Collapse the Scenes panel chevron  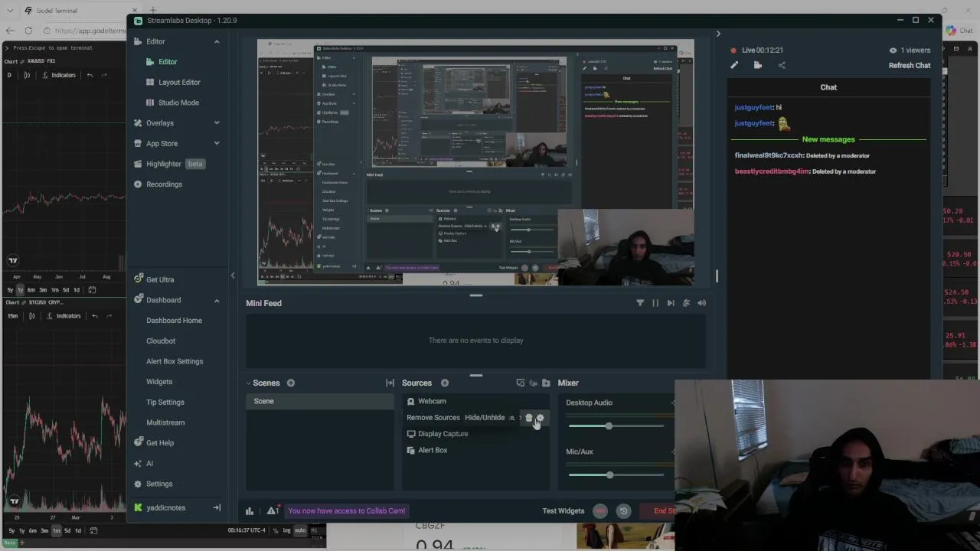click(248, 383)
